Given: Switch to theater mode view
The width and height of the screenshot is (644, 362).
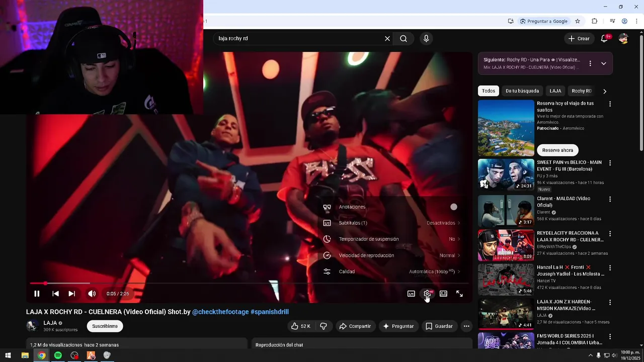Looking at the screenshot, I should point(443,294).
